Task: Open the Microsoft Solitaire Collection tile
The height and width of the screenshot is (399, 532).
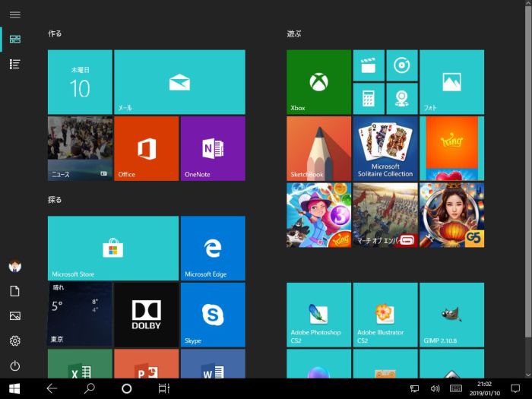Action: tap(385, 148)
